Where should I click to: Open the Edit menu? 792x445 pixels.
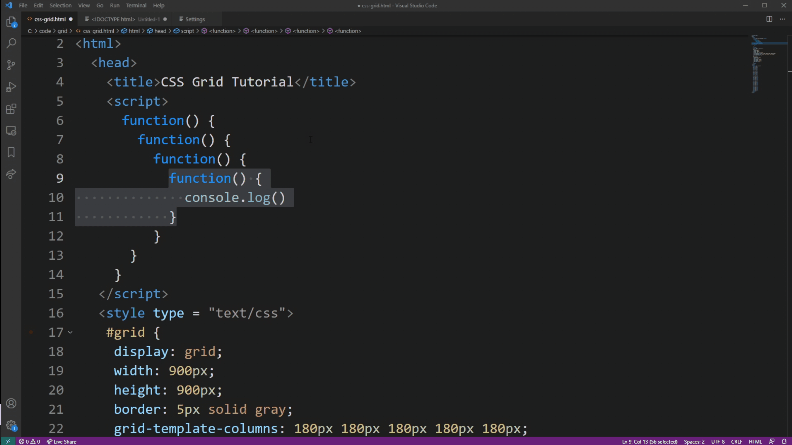point(38,6)
